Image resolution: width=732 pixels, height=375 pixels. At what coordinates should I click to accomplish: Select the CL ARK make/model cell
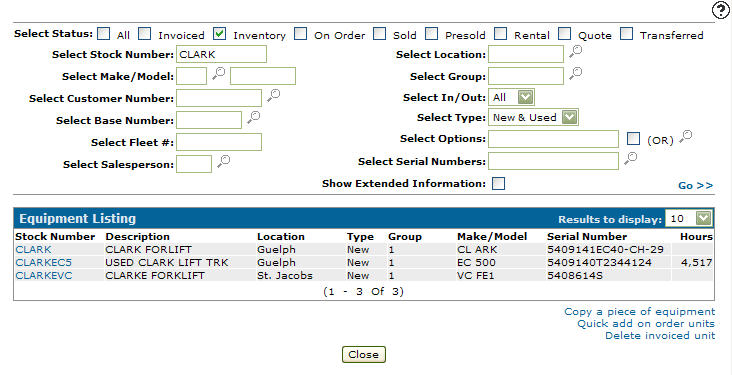pyautogui.click(x=477, y=249)
